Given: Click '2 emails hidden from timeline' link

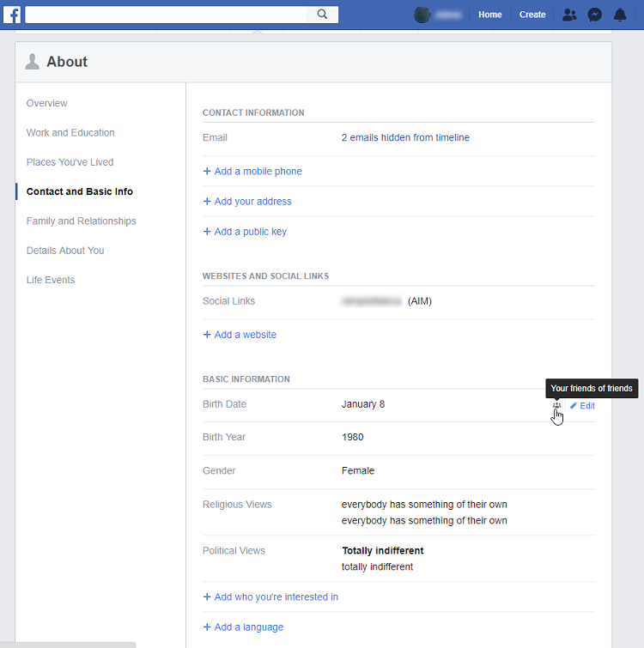Looking at the screenshot, I should point(405,137).
